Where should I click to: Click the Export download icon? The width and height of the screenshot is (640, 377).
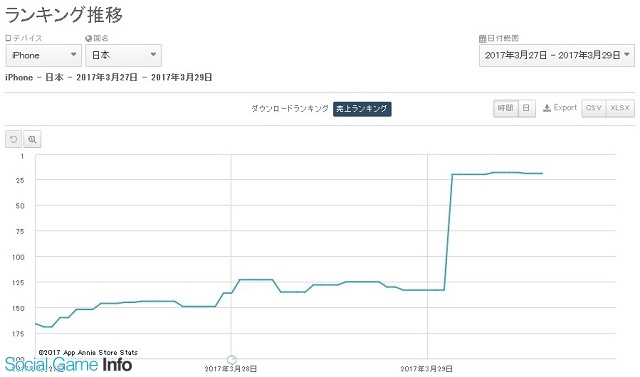tap(547, 108)
